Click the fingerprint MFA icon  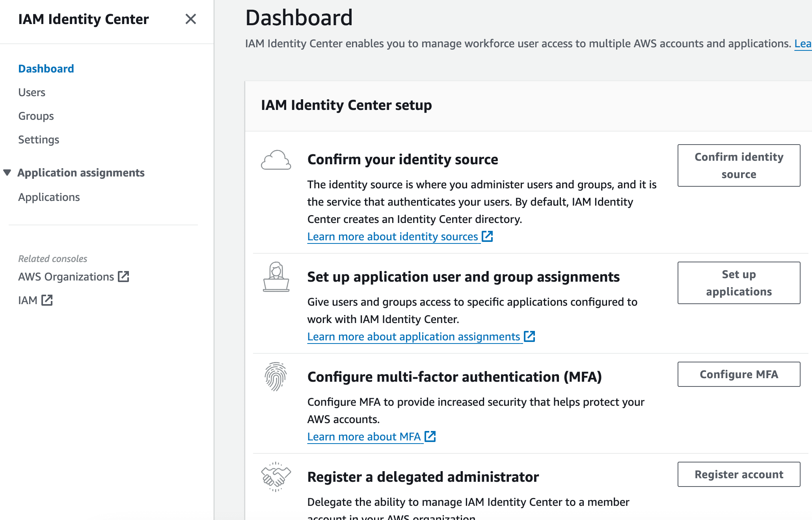pos(276,376)
